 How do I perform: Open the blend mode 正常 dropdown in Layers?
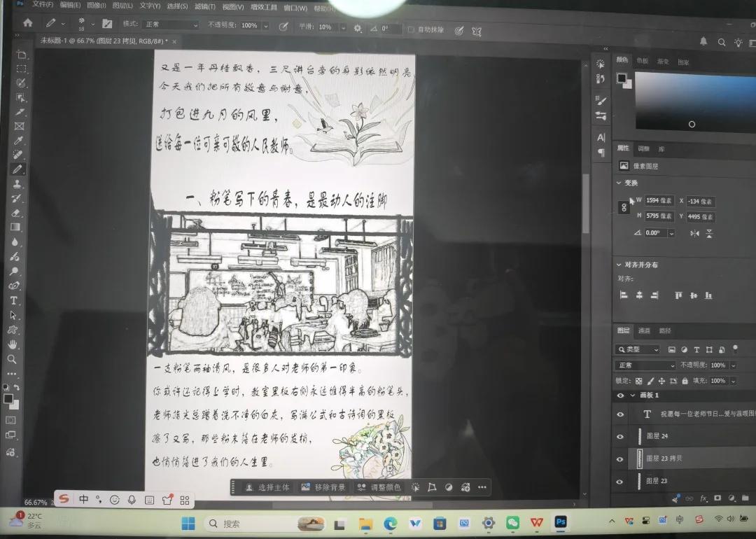click(x=645, y=365)
